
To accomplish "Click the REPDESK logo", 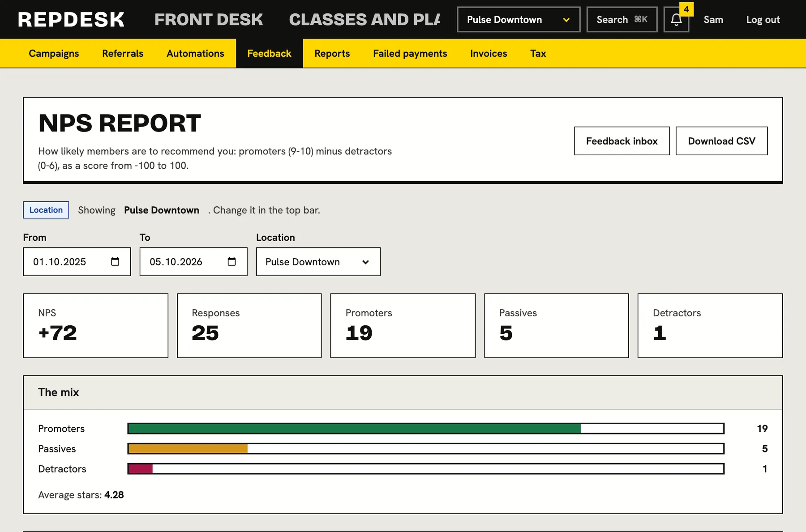I will (71, 20).
